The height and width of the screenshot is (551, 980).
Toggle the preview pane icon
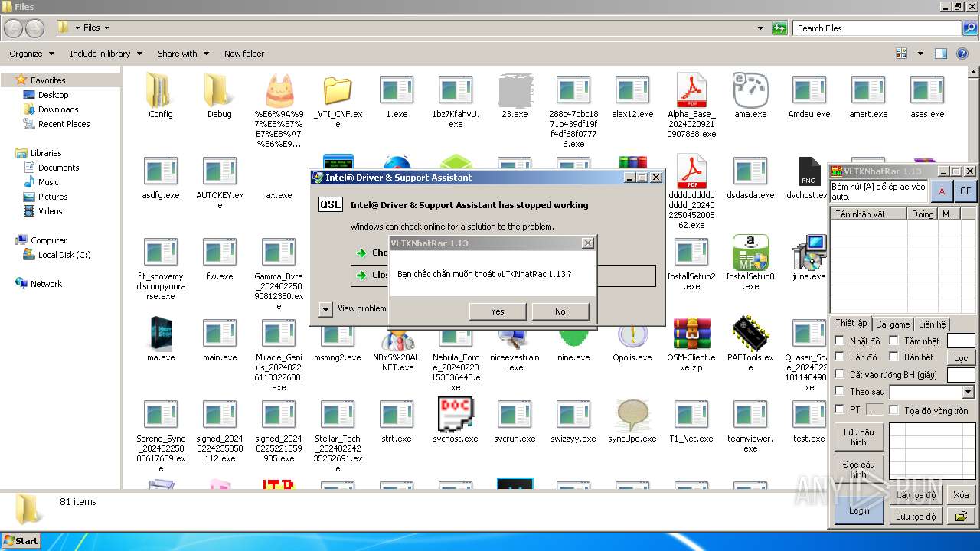click(941, 54)
